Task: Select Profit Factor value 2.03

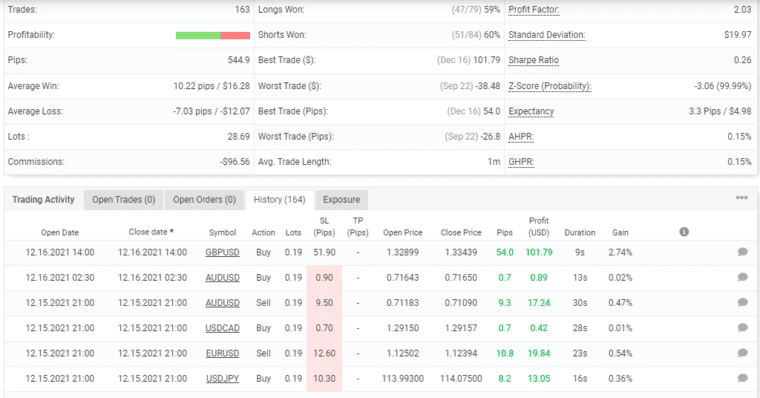Action: pos(742,10)
